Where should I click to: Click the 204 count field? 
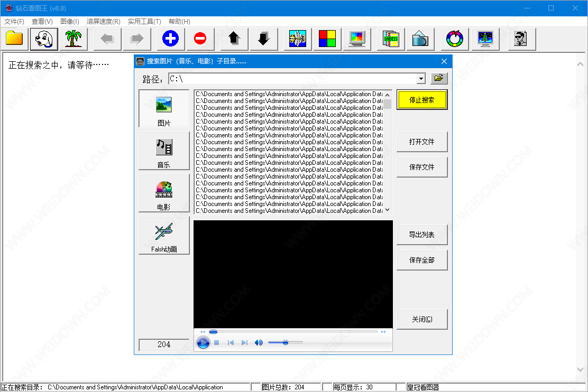pyautogui.click(x=164, y=344)
